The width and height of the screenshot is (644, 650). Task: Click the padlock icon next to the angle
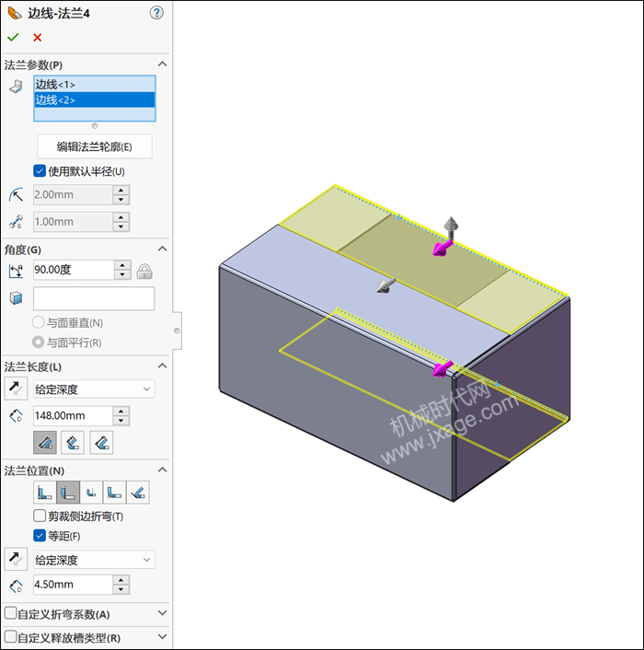(x=144, y=271)
